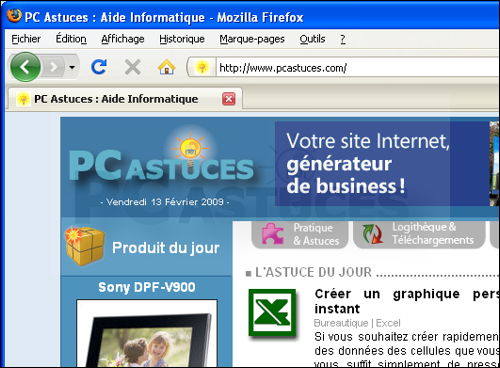Viewport: 500px width, 368px height.
Task: Open the Sony DPF-V900 product link
Action: pos(147,287)
